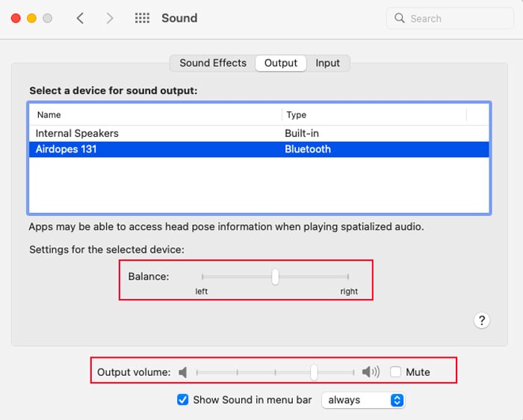Focus the Search field
This screenshot has width=523, height=420.
[450, 19]
